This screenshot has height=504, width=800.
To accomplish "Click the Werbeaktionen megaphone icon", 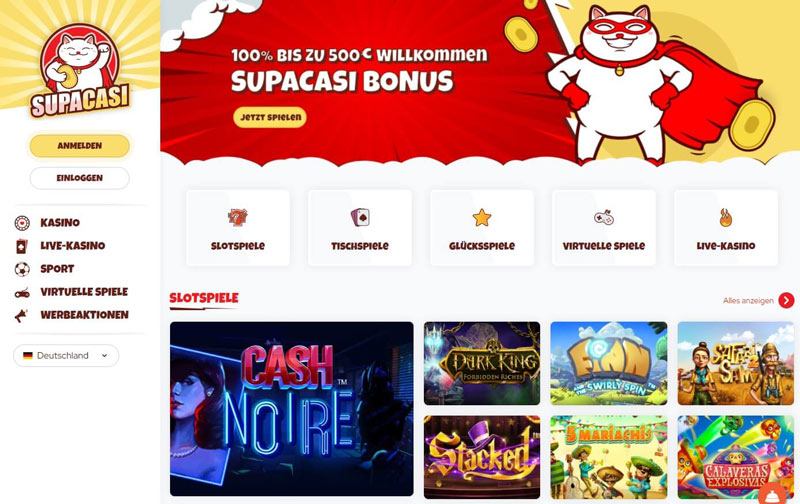I will pos(21,315).
